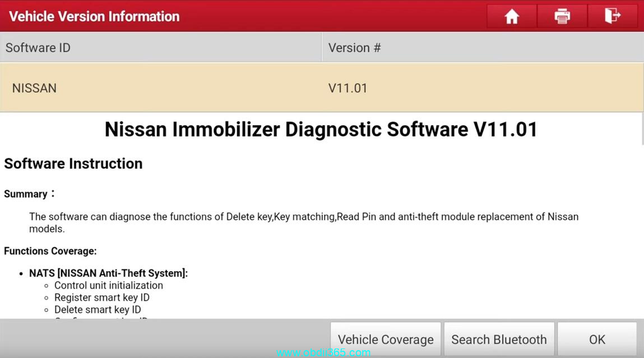The width and height of the screenshot is (644, 358).
Task: Click the Nissan Immobilizer Diagnostic Software heading
Action: coord(321,130)
